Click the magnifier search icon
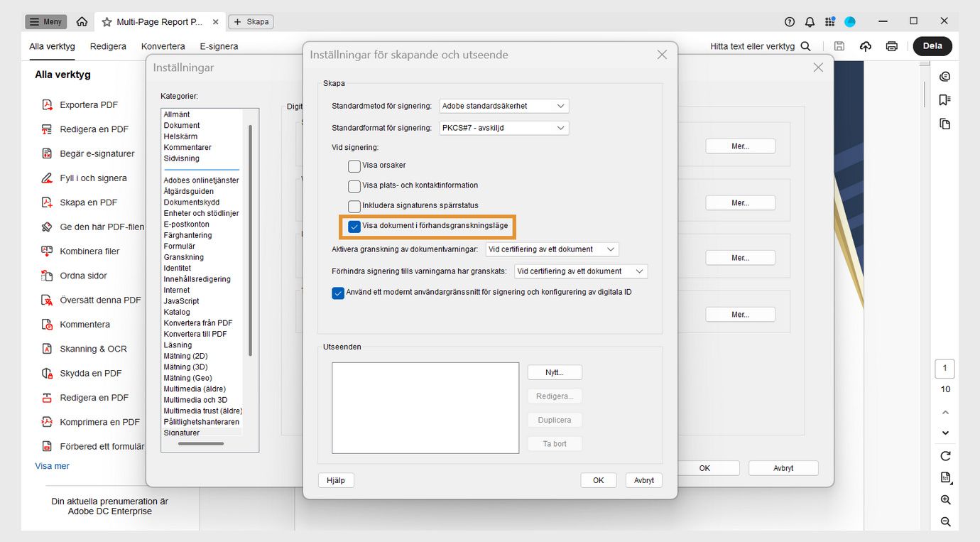Viewport: 980px width, 542px height. (805, 46)
